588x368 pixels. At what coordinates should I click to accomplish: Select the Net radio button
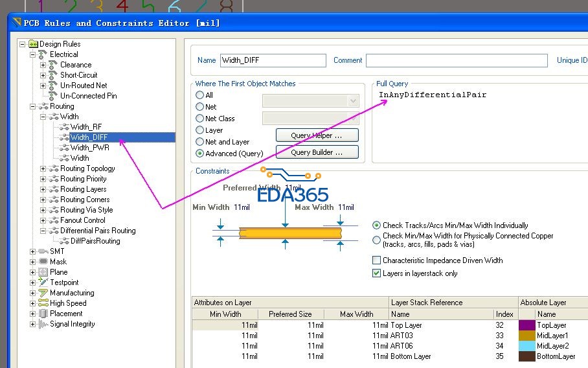click(x=200, y=107)
